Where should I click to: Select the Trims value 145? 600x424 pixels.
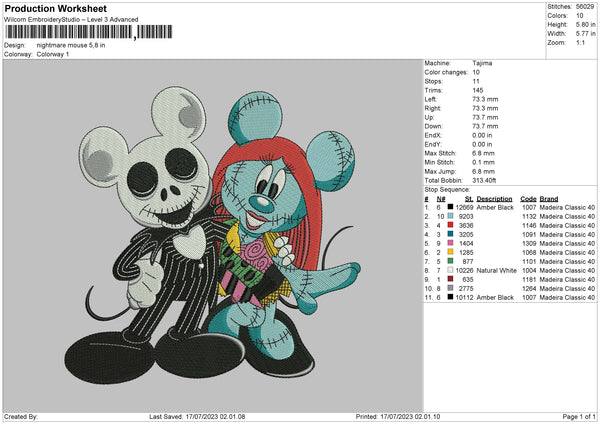click(478, 90)
